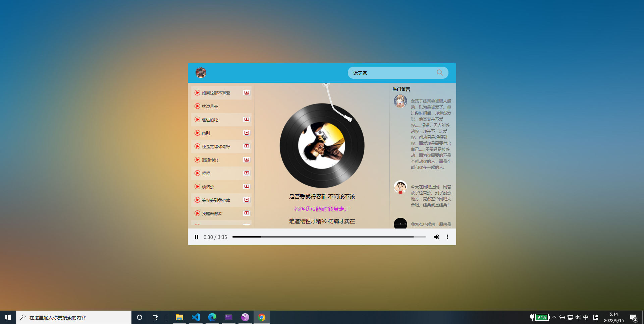Open the calendar by clicking the clock
This screenshot has height=324, width=644.
click(614, 317)
